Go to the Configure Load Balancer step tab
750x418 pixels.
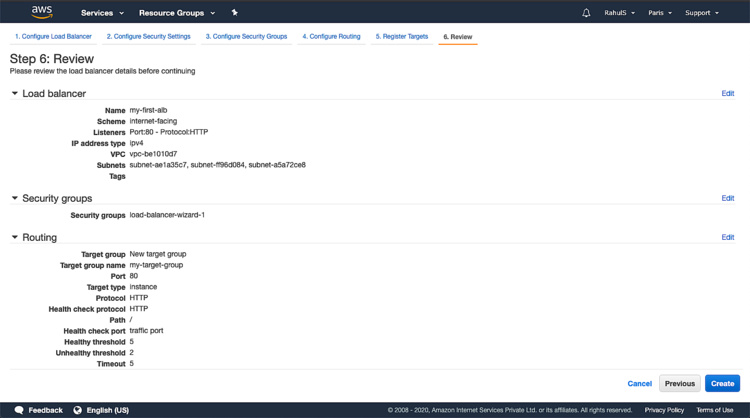coord(53,37)
